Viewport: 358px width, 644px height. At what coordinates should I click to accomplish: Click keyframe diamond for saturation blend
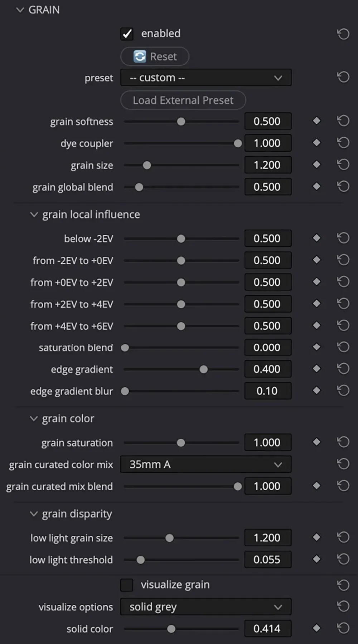click(316, 347)
